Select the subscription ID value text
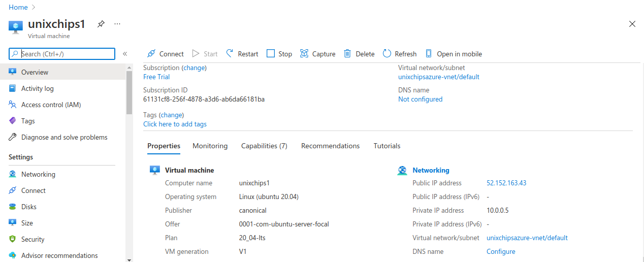The height and width of the screenshot is (262, 644). pos(204,99)
